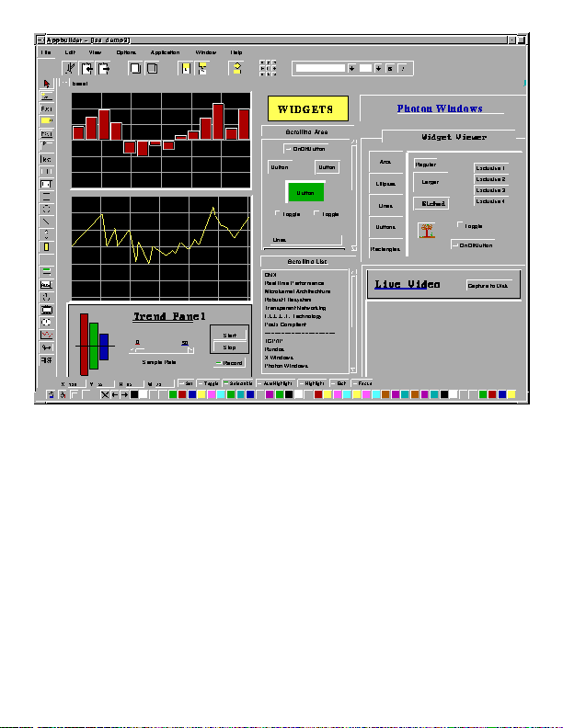Screen dimensions: 563x728
Task: Click the green Button in Scrolling Area
Action: [304, 193]
